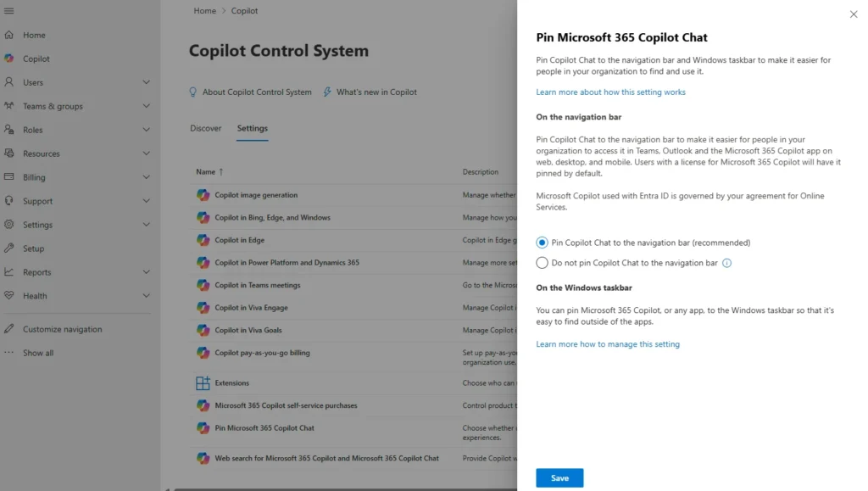This screenshot has height=491, width=868.
Task: Switch to the Settings tab
Action: click(253, 128)
